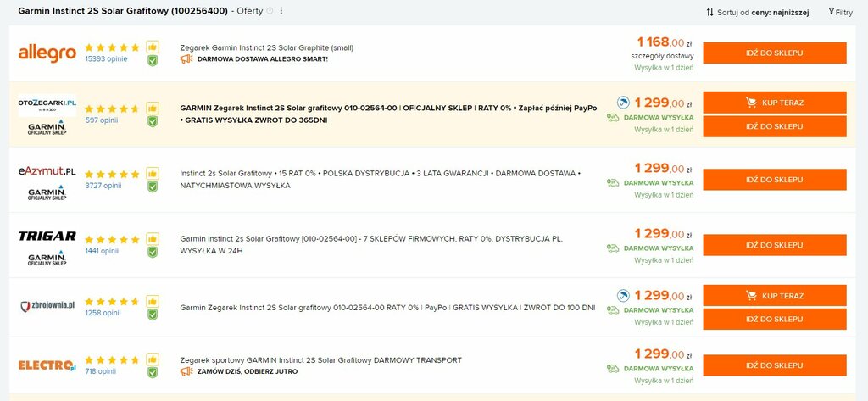Click Kup teraz in the OtoZegarki offer

click(775, 103)
